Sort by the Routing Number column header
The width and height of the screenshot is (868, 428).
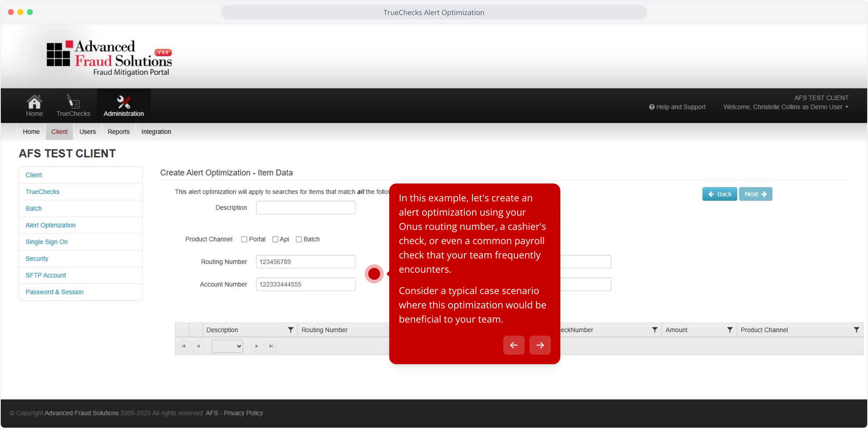point(324,330)
